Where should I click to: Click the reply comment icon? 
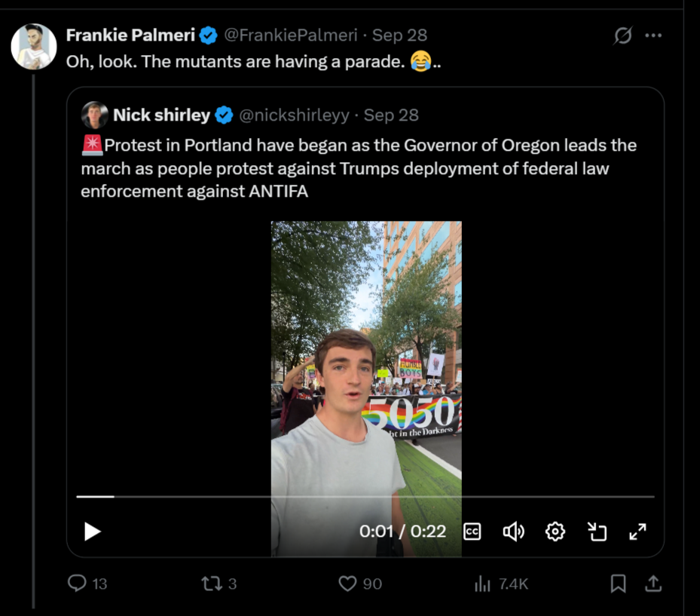78,584
